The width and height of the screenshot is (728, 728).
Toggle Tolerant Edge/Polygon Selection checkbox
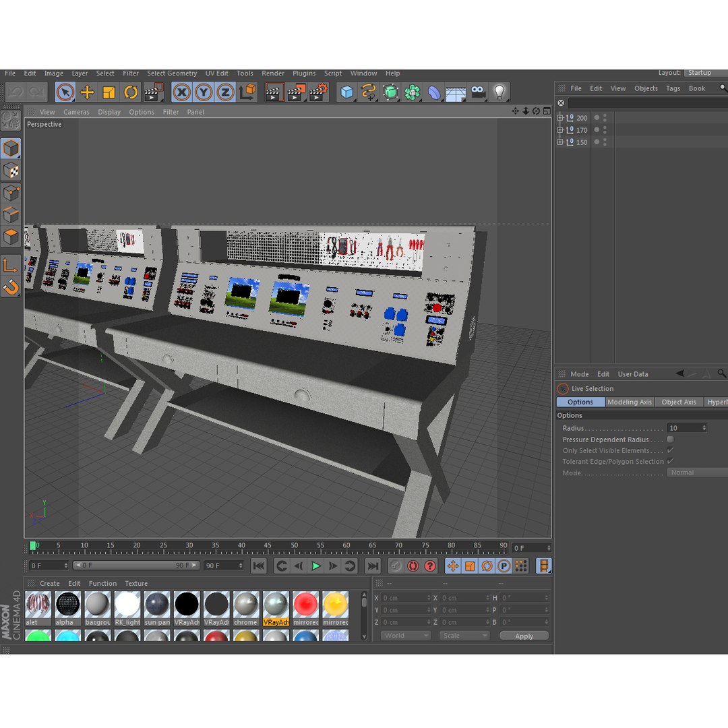(670, 461)
